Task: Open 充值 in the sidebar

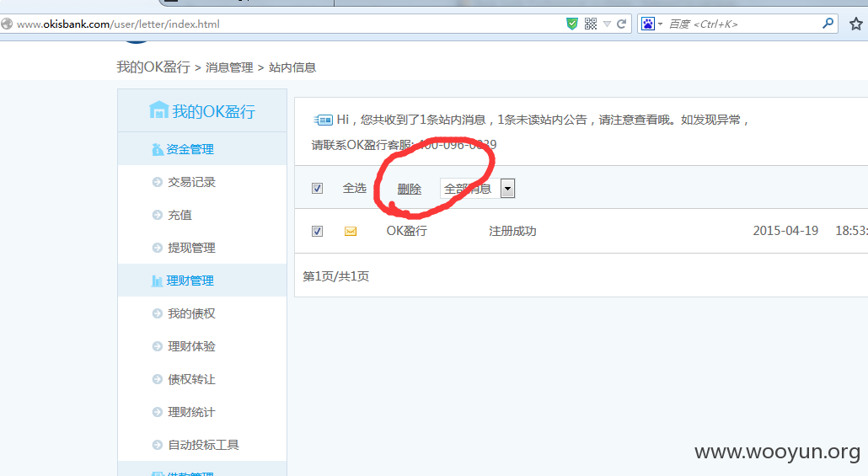Action: coord(179,215)
